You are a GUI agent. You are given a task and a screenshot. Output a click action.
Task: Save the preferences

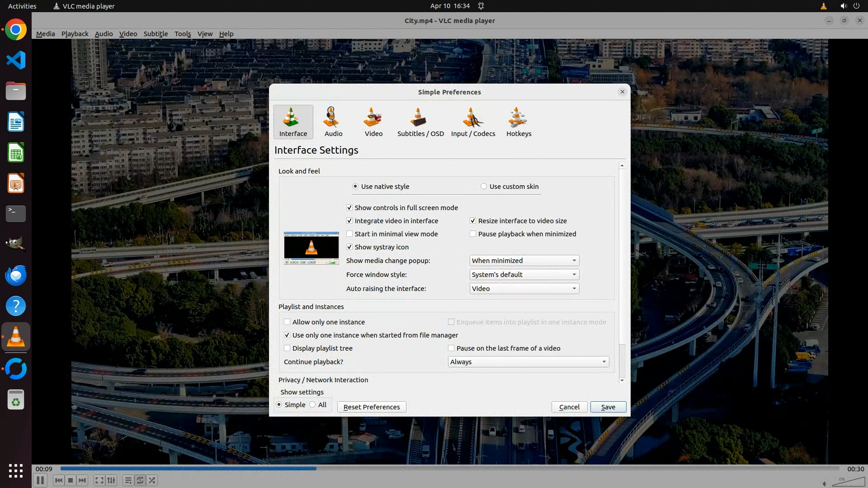point(608,407)
